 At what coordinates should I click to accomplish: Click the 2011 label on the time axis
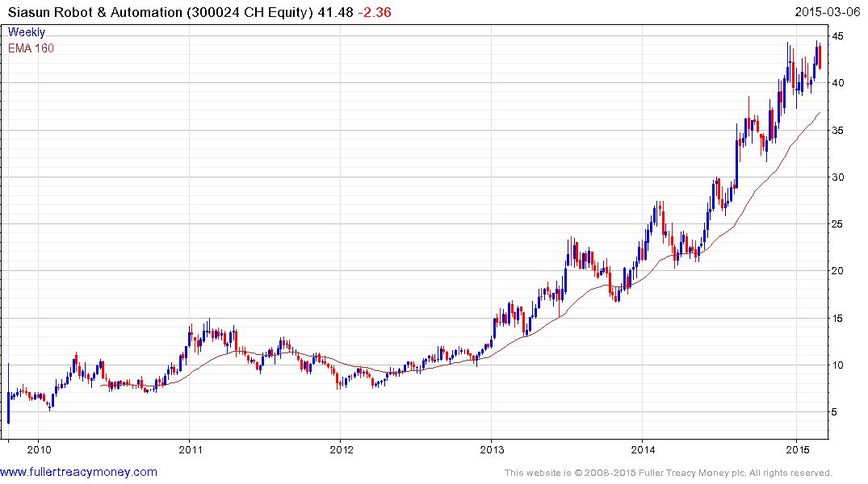(190, 449)
